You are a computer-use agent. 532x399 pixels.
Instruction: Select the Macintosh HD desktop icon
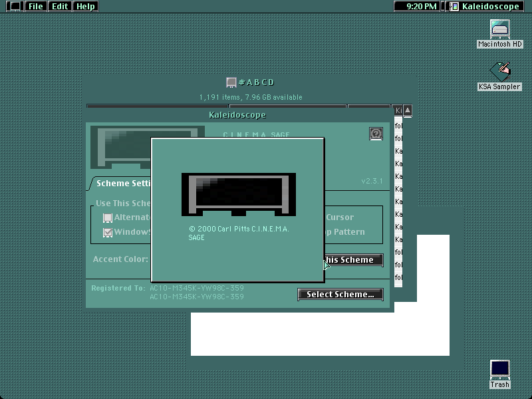tap(500, 34)
